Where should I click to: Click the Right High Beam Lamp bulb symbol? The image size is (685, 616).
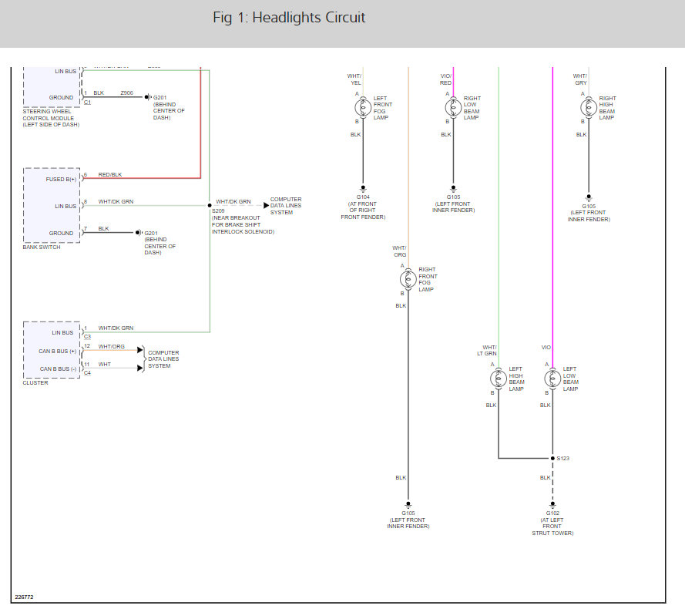coord(589,107)
